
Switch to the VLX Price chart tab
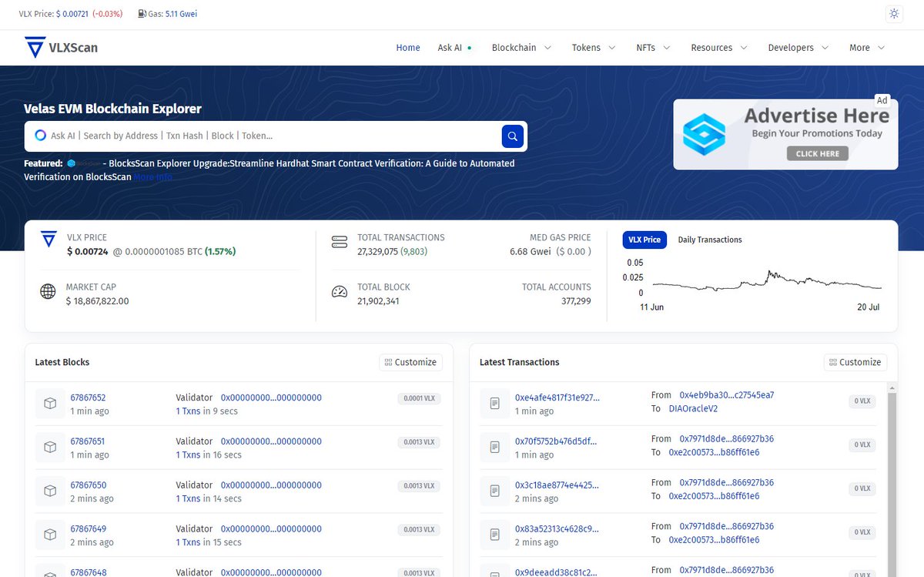pos(644,240)
